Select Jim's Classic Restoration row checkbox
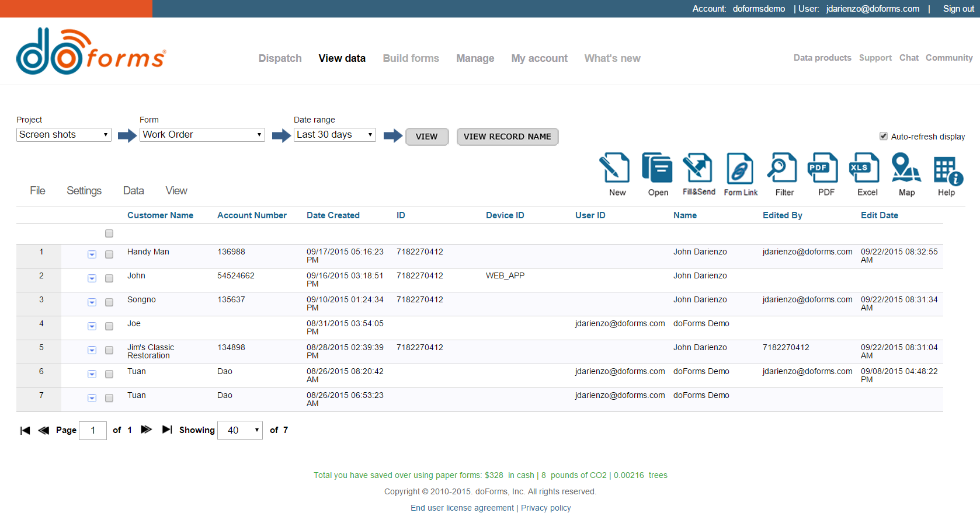The height and width of the screenshot is (527, 980). [x=109, y=350]
